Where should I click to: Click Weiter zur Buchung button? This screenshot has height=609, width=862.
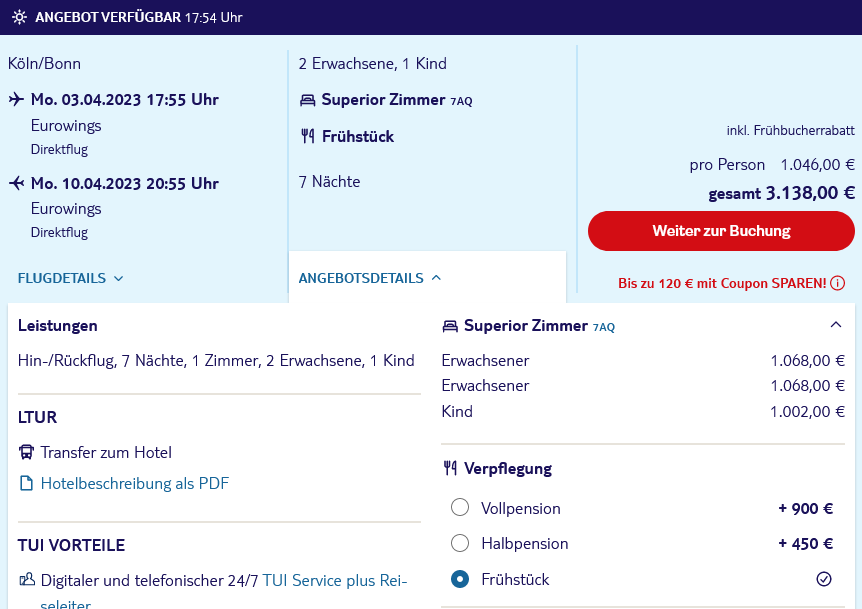point(721,231)
